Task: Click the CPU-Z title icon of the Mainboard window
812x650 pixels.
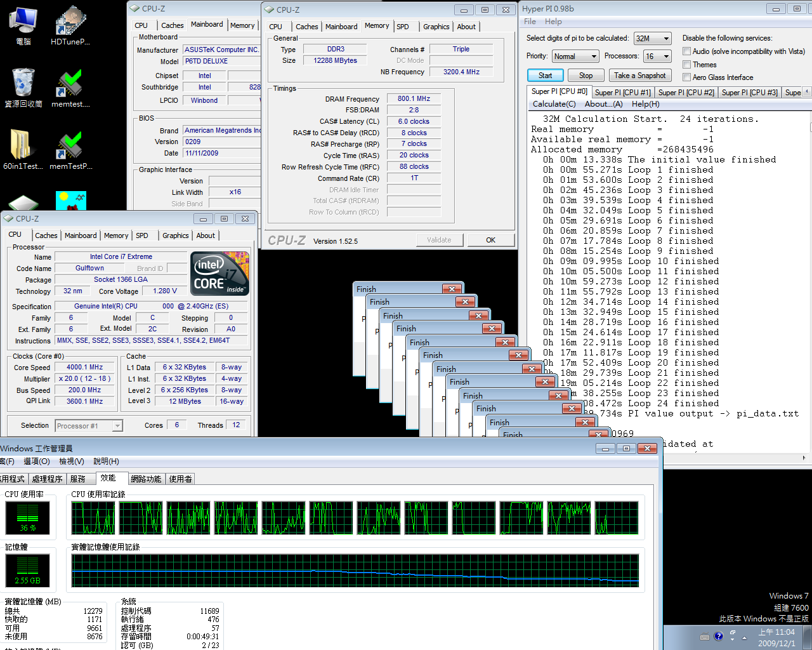Action: pos(134,8)
